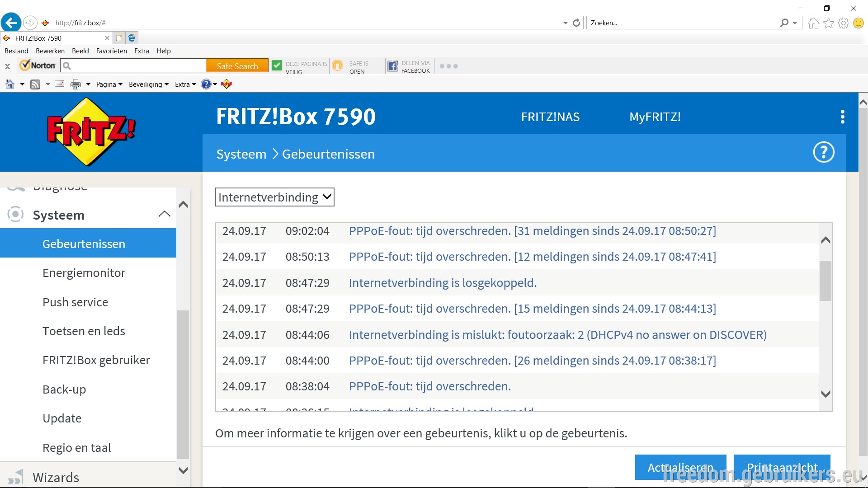The height and width of the screenshot is (488, 868).
Task: Open the Favorieten menu
Action: [111, 51]
